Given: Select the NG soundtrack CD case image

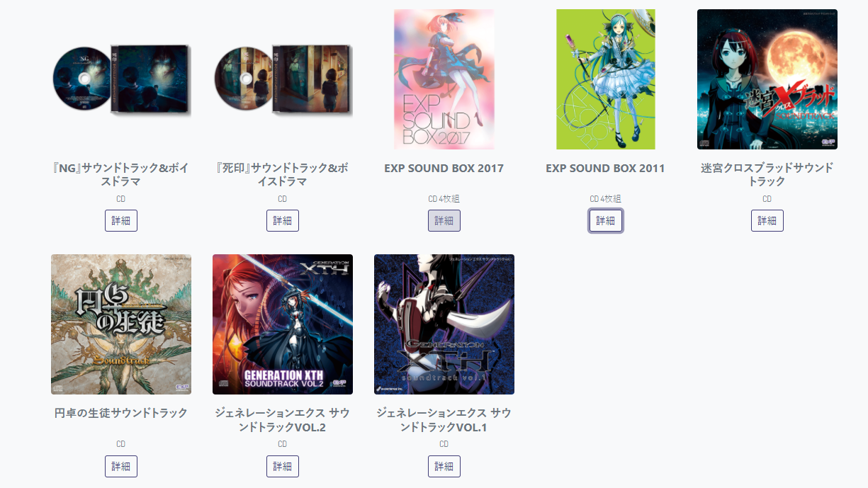Looking at the screenshot, I should coord(121,79).
